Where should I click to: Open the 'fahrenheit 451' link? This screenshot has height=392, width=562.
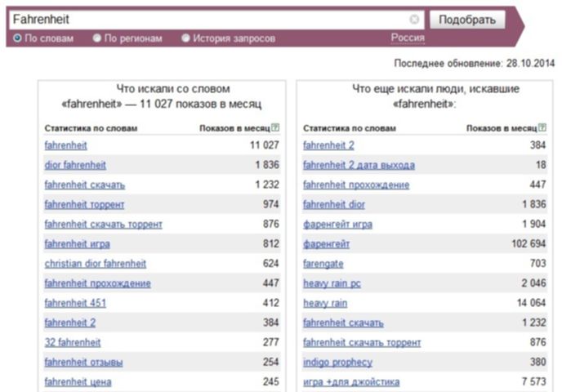75,303
